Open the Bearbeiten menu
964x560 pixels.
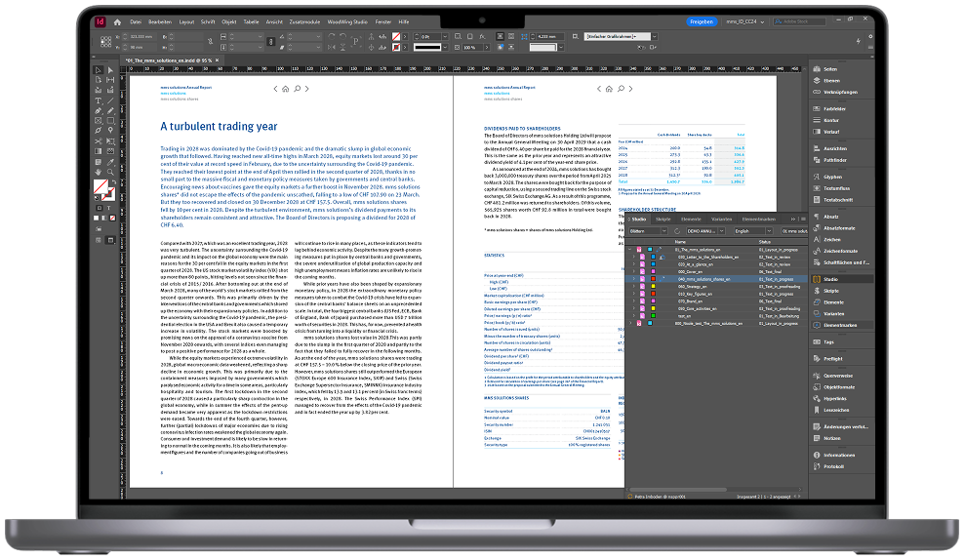(x=160, y=22)
